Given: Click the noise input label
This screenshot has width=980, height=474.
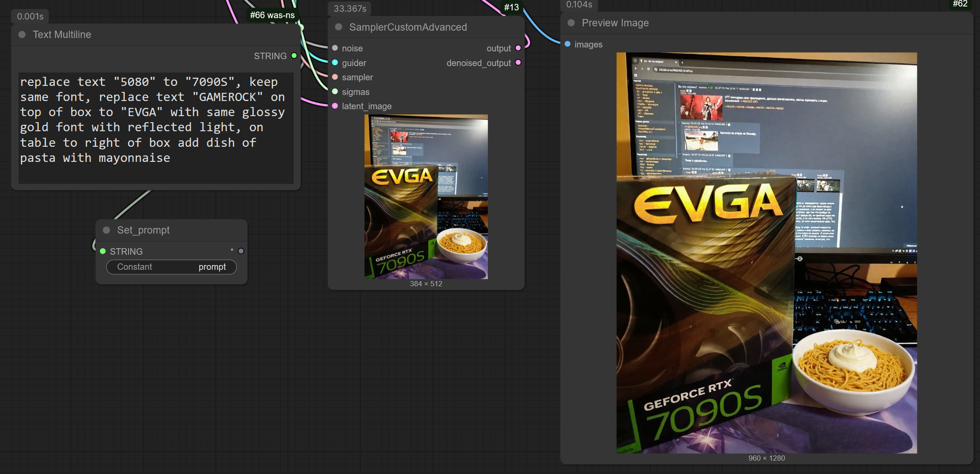Looking at the screenshot, I should pyautogui.click(x=352, y=48).
